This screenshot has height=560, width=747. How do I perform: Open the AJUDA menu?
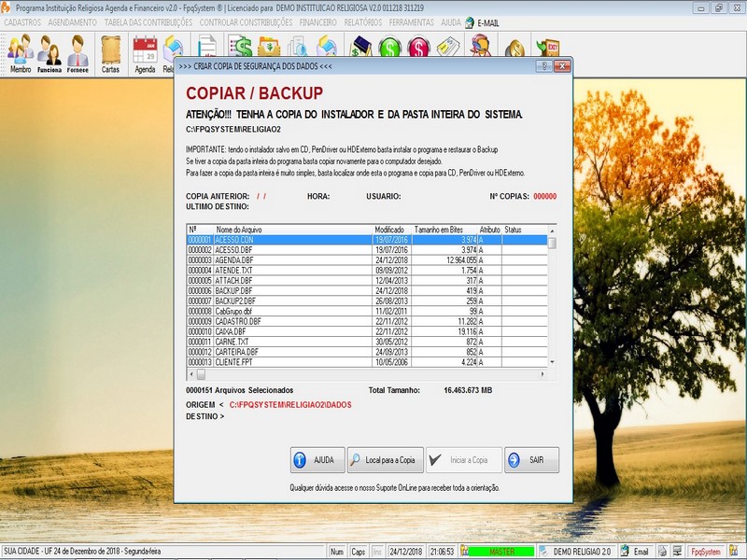pyautogui.click(x=451, y=22)
